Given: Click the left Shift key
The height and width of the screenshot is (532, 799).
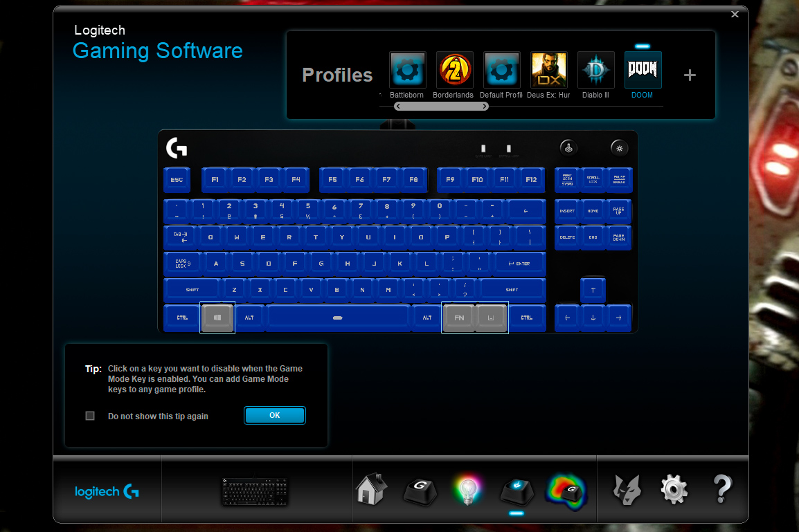Looking at the screenshot, I should point(192,290).
